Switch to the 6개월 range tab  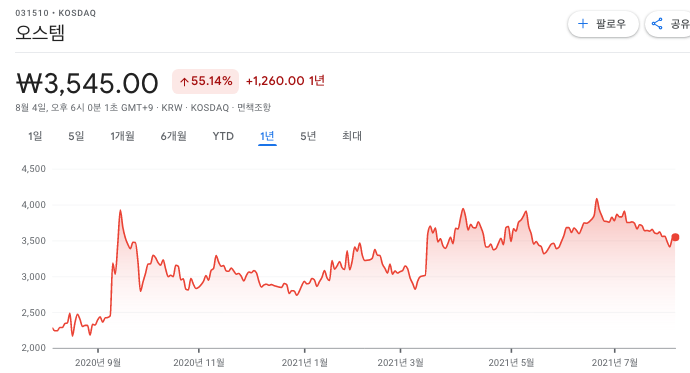[173, 136]
